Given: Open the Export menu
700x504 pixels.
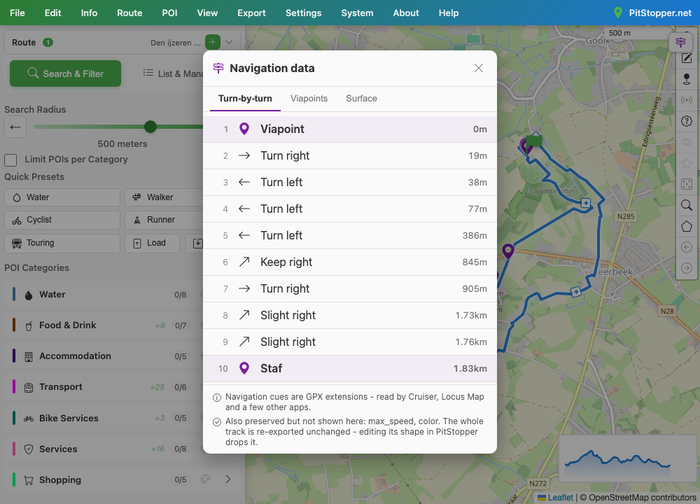Looking at the screenshot, I should 251,13.
